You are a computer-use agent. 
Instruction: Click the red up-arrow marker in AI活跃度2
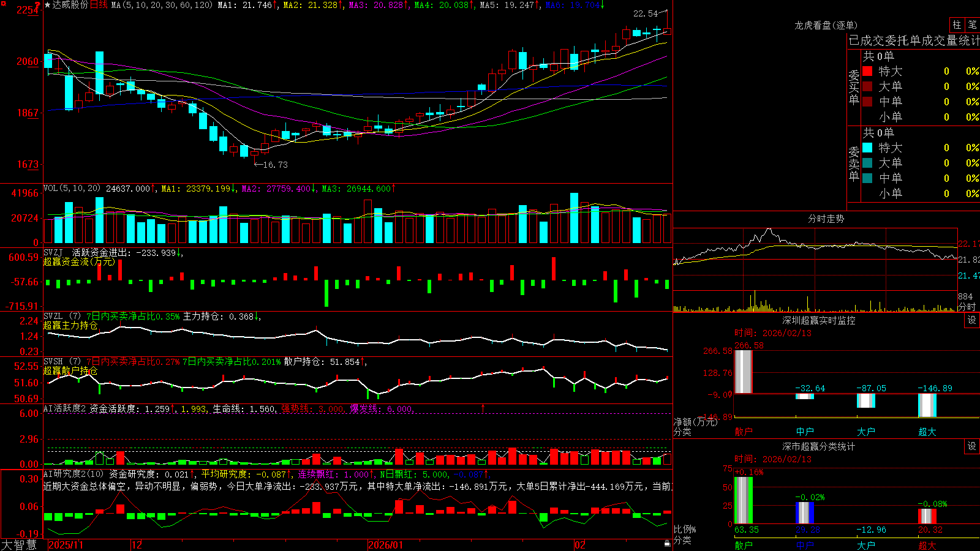[483, 408]
